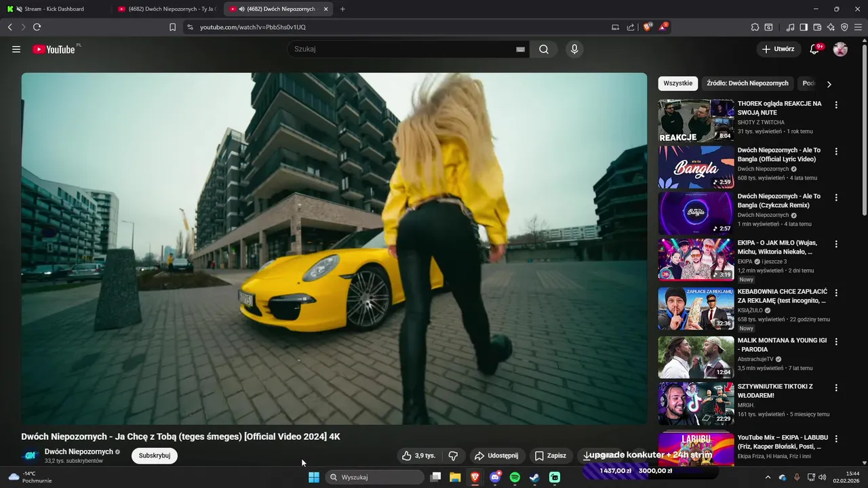Toggle the browser sidebar panel icon

point(804,27)
